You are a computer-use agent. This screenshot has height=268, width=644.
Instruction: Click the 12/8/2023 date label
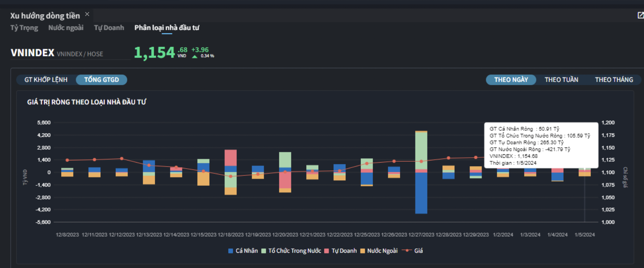[x=67, y=234]
